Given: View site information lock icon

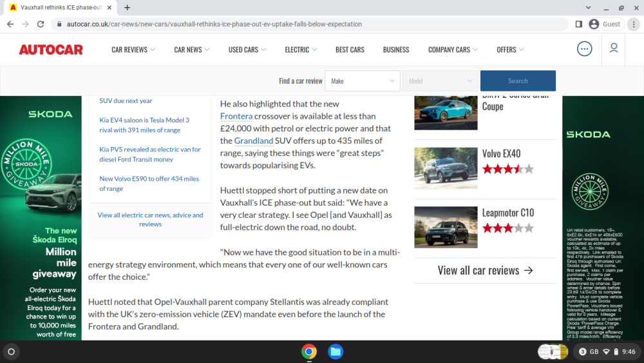Looking at the screenshot, I should (x=59, y=25).
